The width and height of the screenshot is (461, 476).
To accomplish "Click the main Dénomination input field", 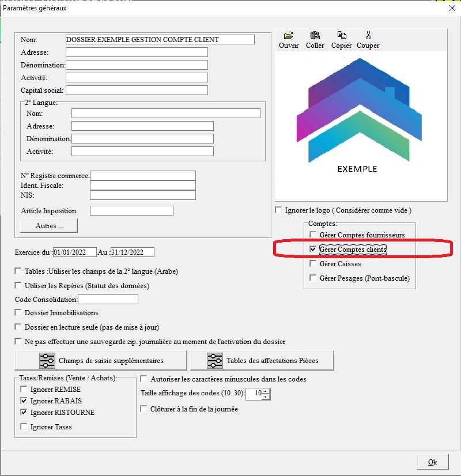I will (x=137, y=65).
